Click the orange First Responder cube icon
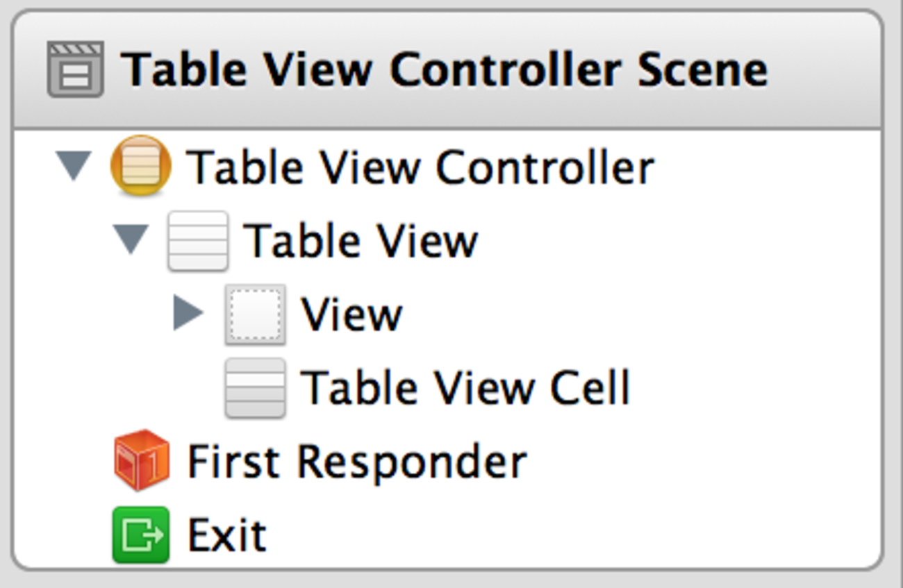This screenshot has height=588, width=903. (141, 461)
